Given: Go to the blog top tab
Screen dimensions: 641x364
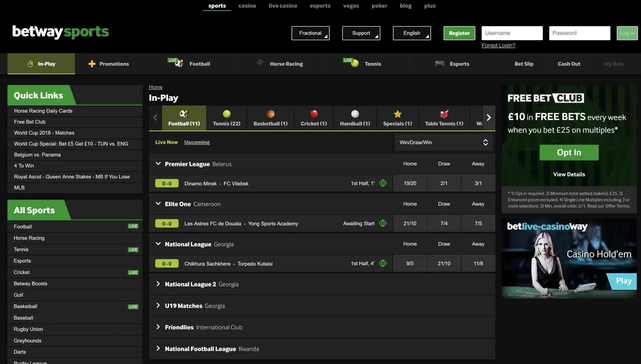Looking at the screenshot, I should tap(406, 6).
